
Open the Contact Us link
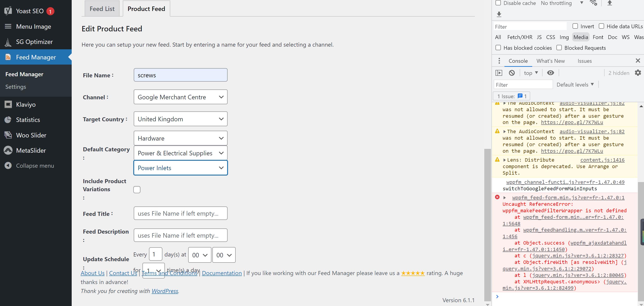click(123, 273)
